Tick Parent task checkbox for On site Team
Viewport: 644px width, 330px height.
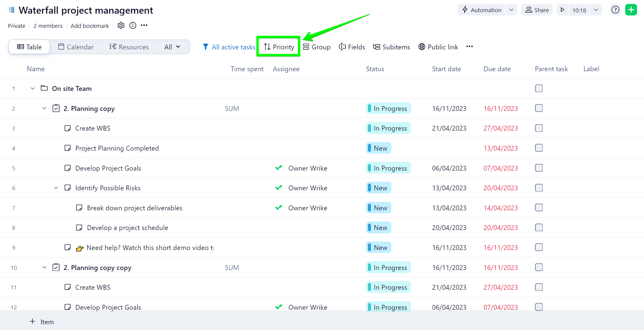[539, 88]
